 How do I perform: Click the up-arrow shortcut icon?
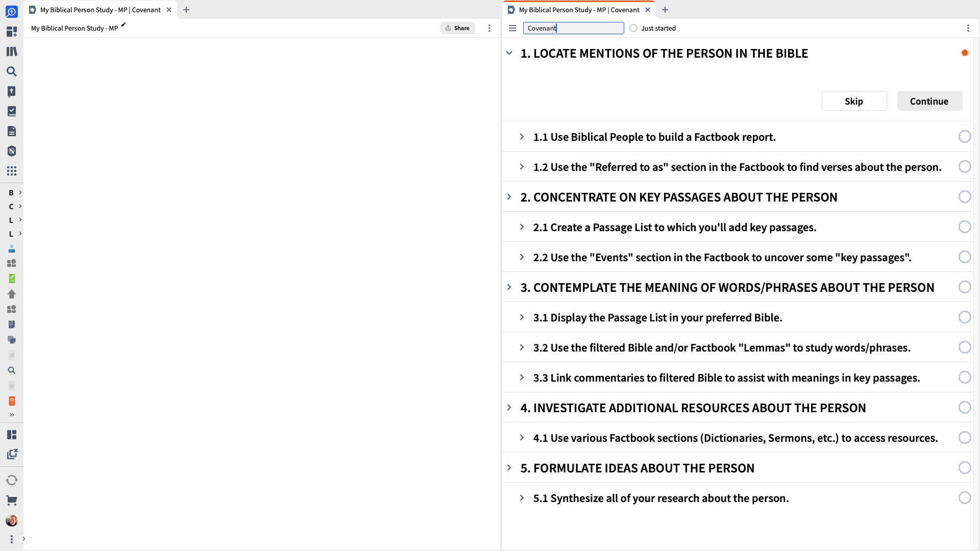(11, 294)
